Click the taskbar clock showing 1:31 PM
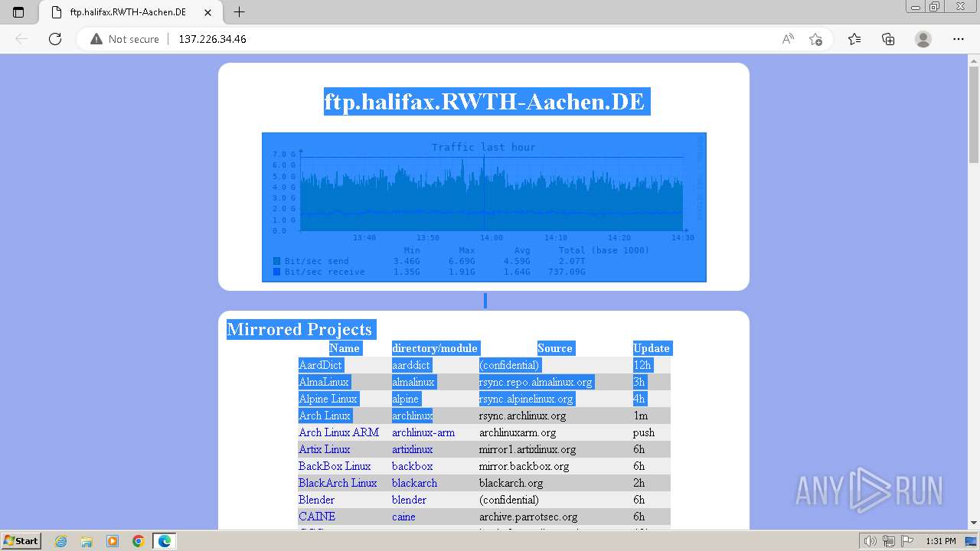This screenshot has height=551, width=980. point(941,541)
